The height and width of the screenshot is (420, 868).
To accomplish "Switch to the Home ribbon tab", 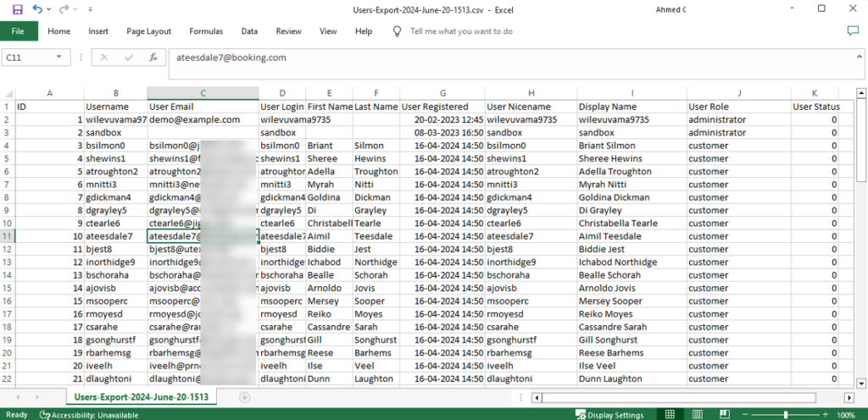I will [x=58, y=31].
